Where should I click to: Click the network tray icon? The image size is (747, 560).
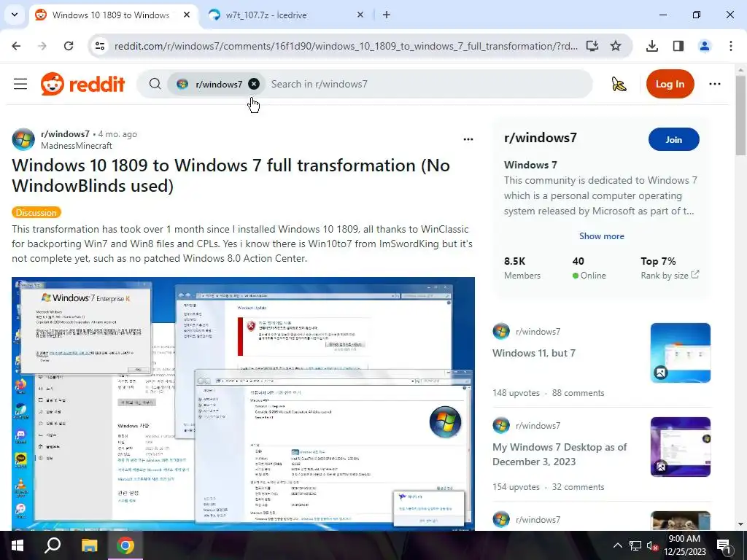tap(635, 545)
